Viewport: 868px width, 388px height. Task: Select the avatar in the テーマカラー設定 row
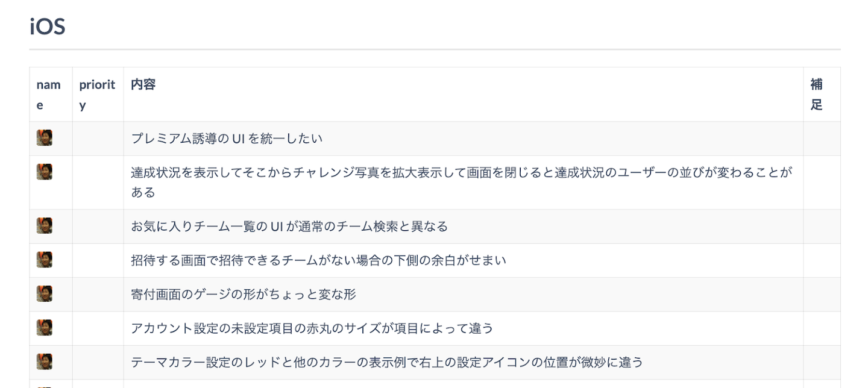(x=44, y=361)
